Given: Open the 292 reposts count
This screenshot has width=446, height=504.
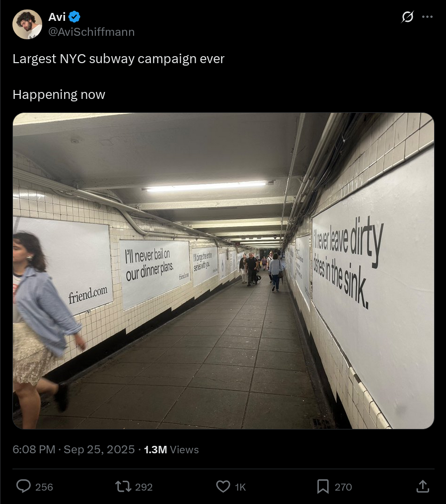Looking at the screenshot, I should click(x=144, y=487).
